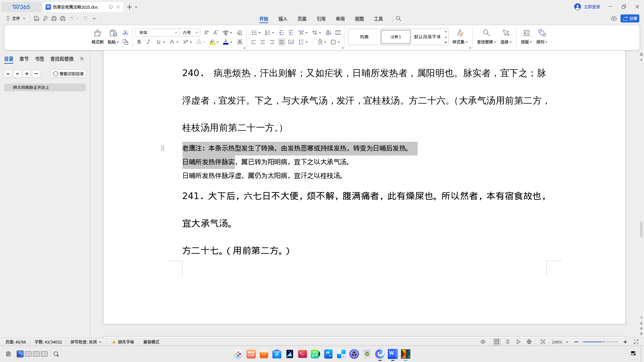Viewport: 644px width, 362px height.
Task: Click the Format Painter (格式刷) icon
Action: [98, 33]
